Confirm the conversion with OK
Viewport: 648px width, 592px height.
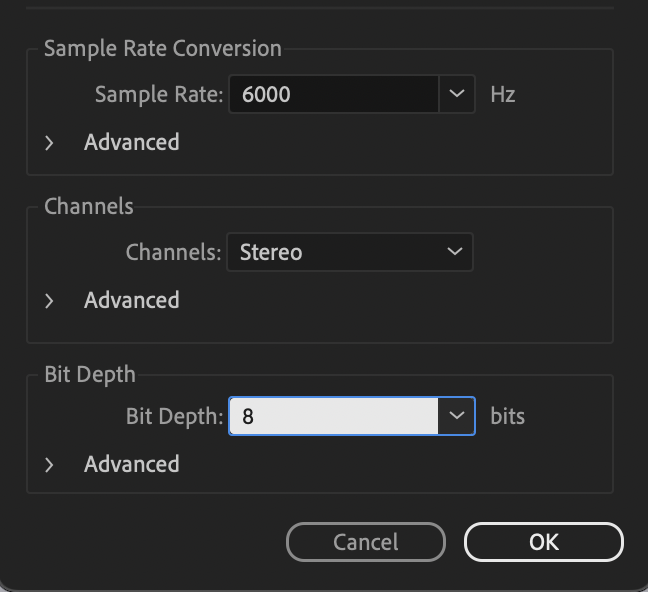[544, 542]
